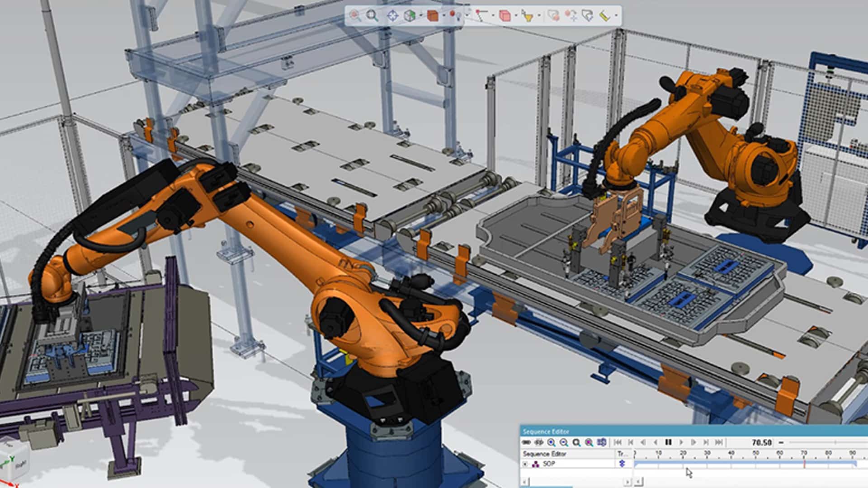The image size is (868, 488).
Task: Zoom out the Sequence Editor timeline
Action: click(x=564, y=442)
